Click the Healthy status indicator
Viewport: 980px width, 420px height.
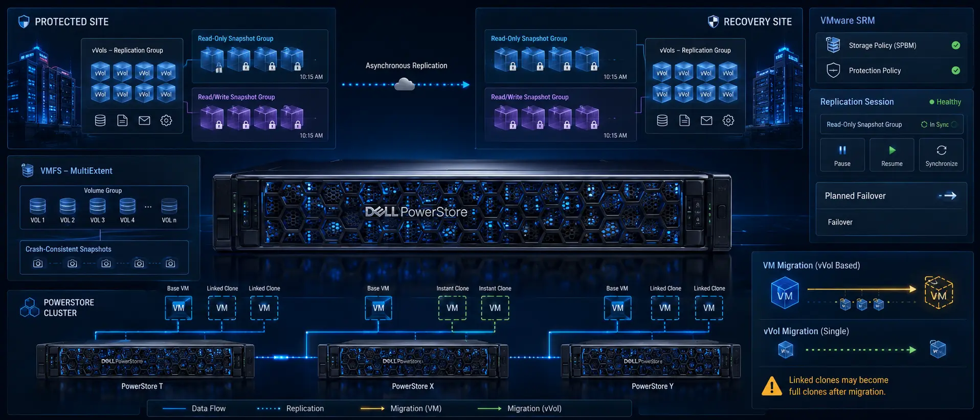pos(945,102)
